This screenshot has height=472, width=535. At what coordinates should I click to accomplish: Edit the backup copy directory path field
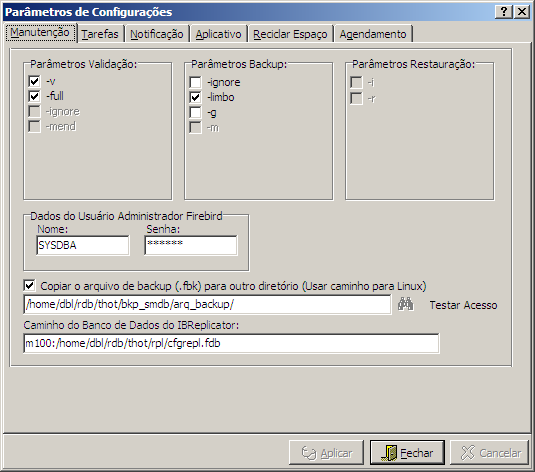[207, 304]
